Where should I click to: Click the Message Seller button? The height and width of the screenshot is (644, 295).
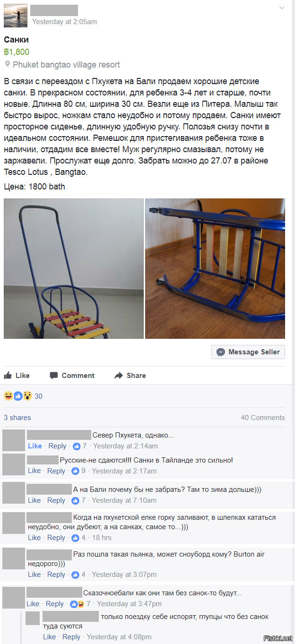[x=248, y=352]
